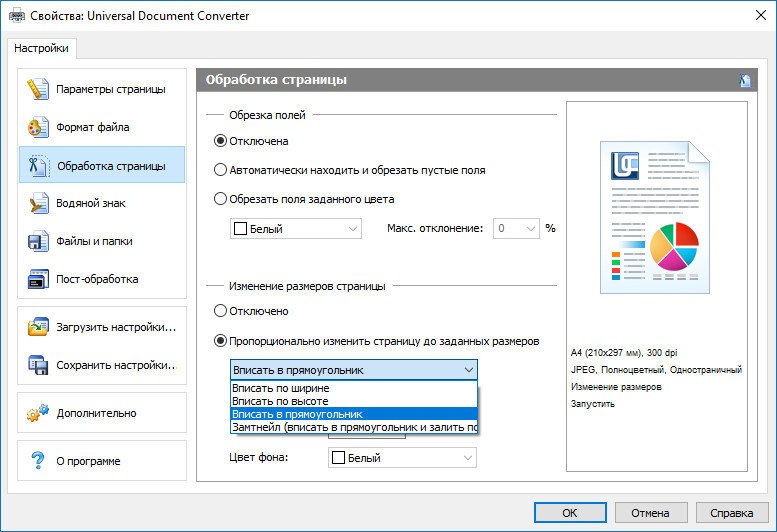Choose Вписать по высоте from list
The width and height of the screenshot is (777, 532).
pyautogui.click(x=354, y=401)
